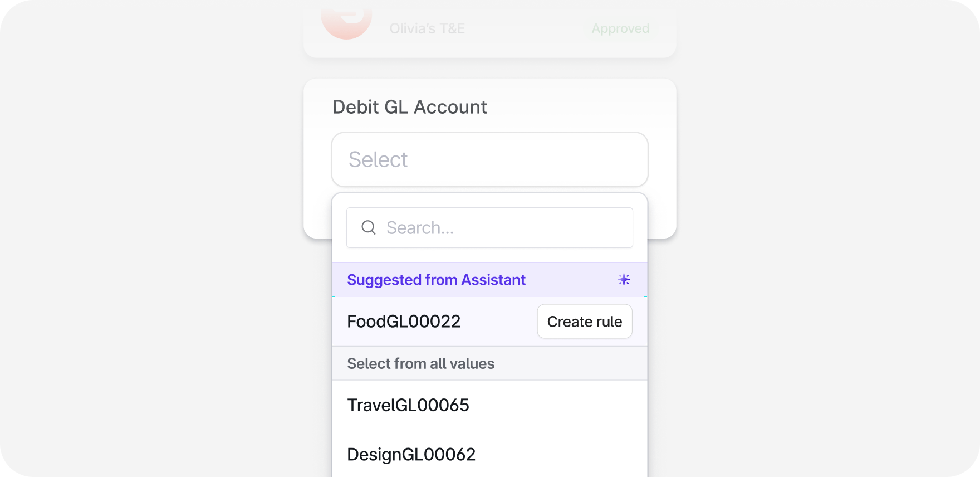
Task: Click blank area between FoodGL00022 and Create rule
Action: (x=498, y=322)
